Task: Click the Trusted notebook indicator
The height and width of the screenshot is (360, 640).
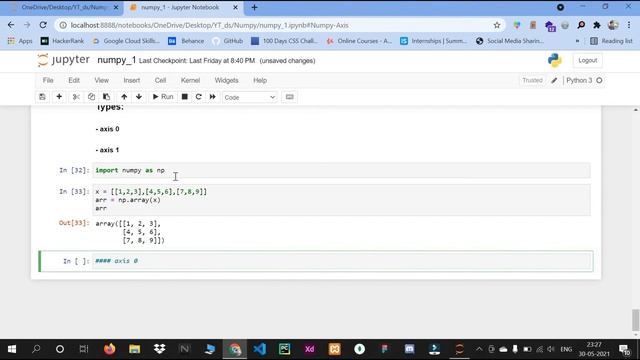Action: tap(532, 80)
